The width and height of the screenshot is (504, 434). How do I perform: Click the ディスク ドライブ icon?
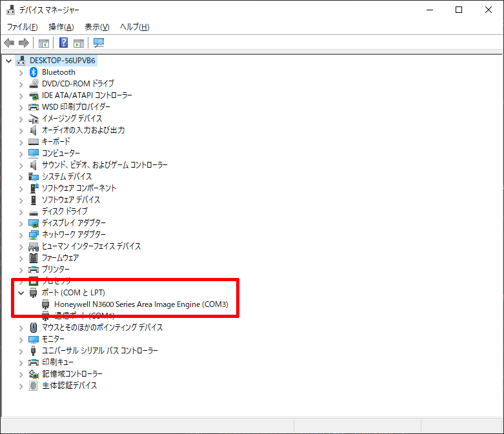click(34, 213)
